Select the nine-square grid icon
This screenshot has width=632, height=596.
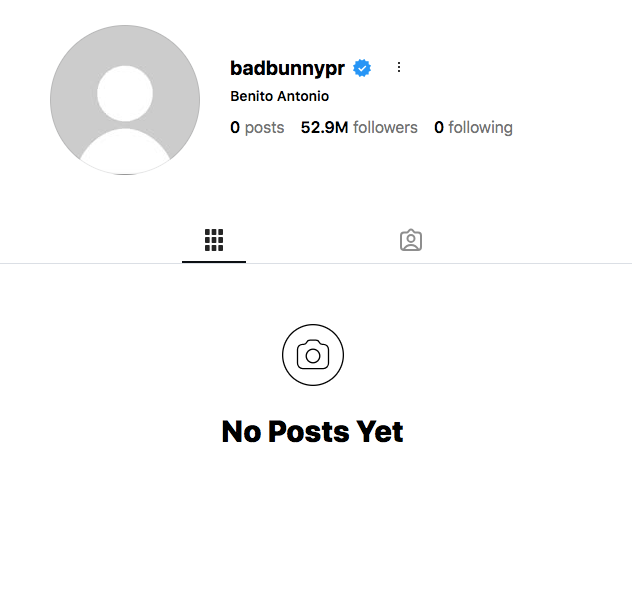pyautogui.click(x=214, y=240)
